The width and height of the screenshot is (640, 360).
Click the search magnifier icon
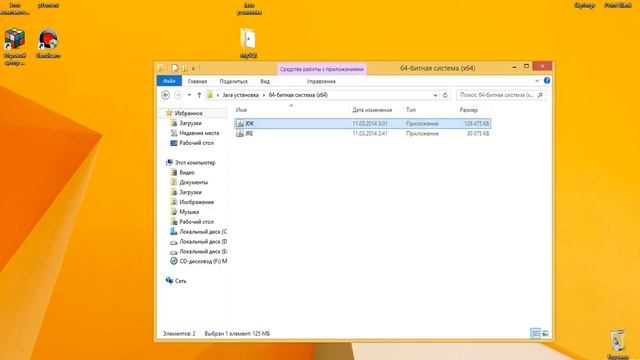(x=540, y=95)
